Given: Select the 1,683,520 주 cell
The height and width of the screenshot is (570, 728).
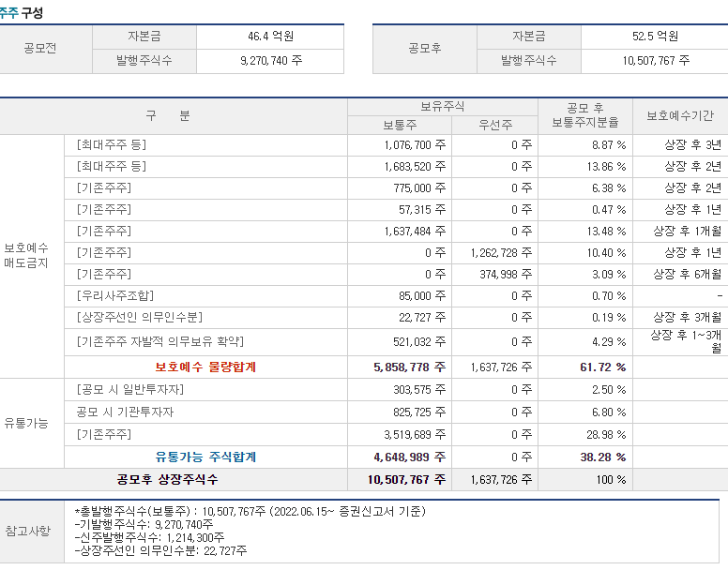Looking at the screenshot, I should pyautogui.click(x=400, y=167).
